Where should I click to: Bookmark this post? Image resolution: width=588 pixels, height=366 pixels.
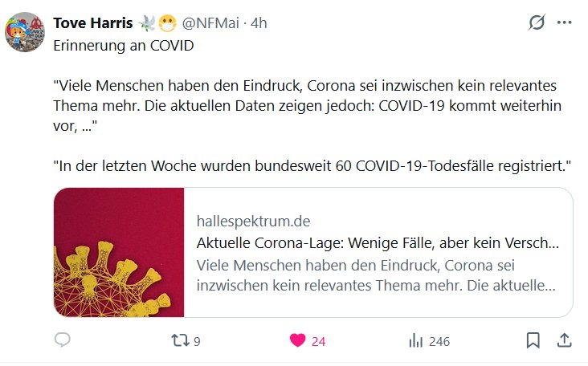533,340
